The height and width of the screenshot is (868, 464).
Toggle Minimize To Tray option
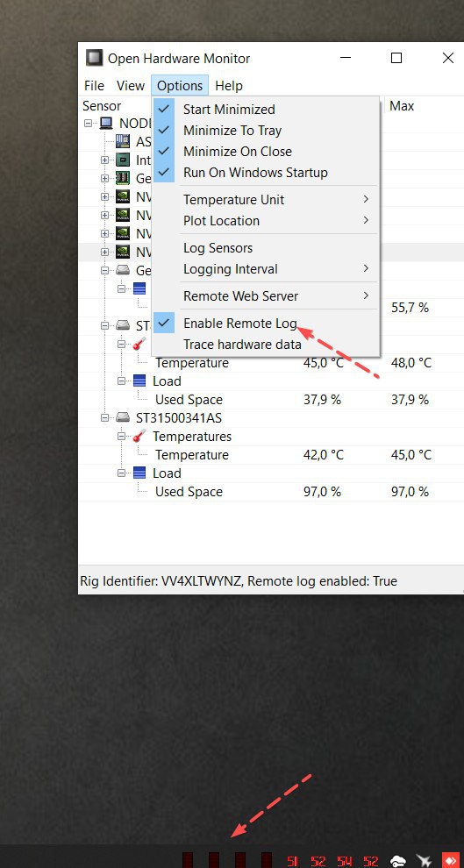pos(266,130)
